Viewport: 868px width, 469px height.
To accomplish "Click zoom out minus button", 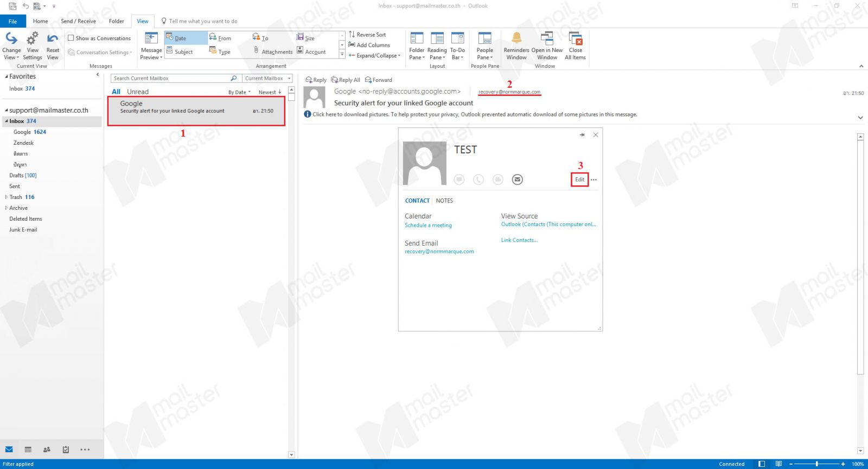I will click(791, 464).
